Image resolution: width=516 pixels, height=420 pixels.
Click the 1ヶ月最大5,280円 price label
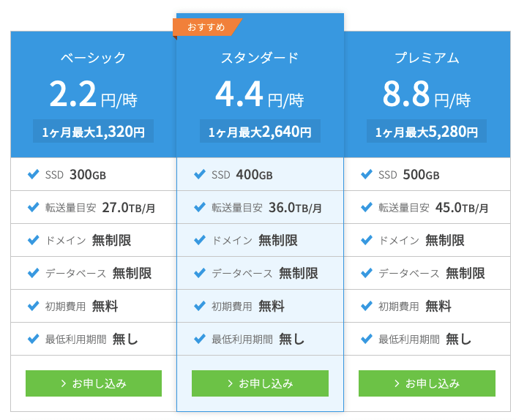(x=427, y=132)
